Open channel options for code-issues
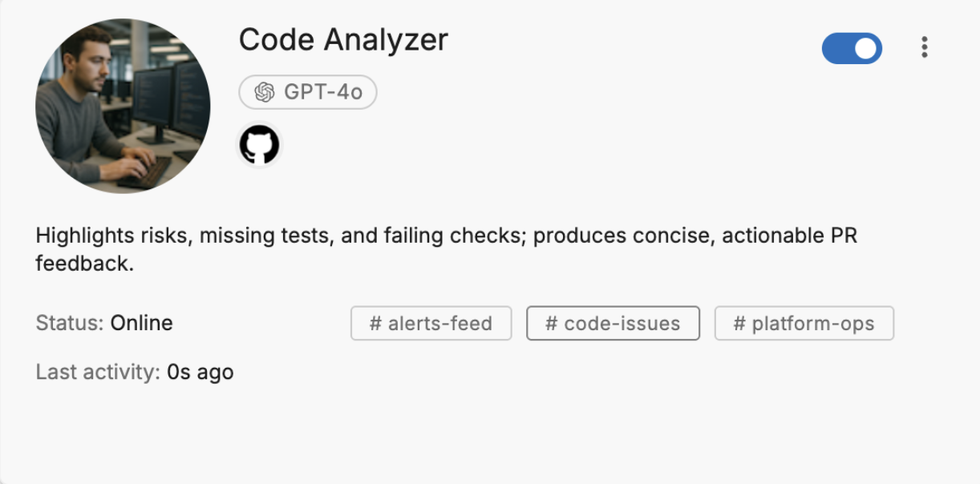This screenshot has height=484, width=980. (x=613, y=323)
